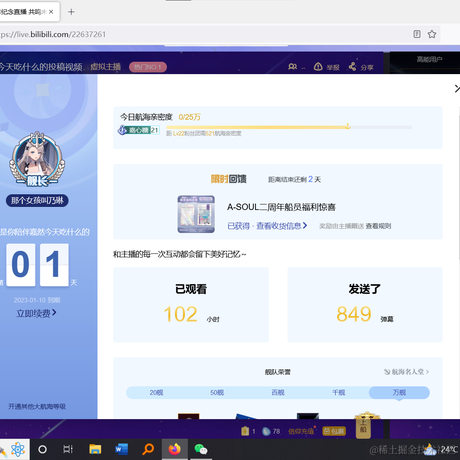
Task: Open Task View in the taskbar
Action: [68, 449]
